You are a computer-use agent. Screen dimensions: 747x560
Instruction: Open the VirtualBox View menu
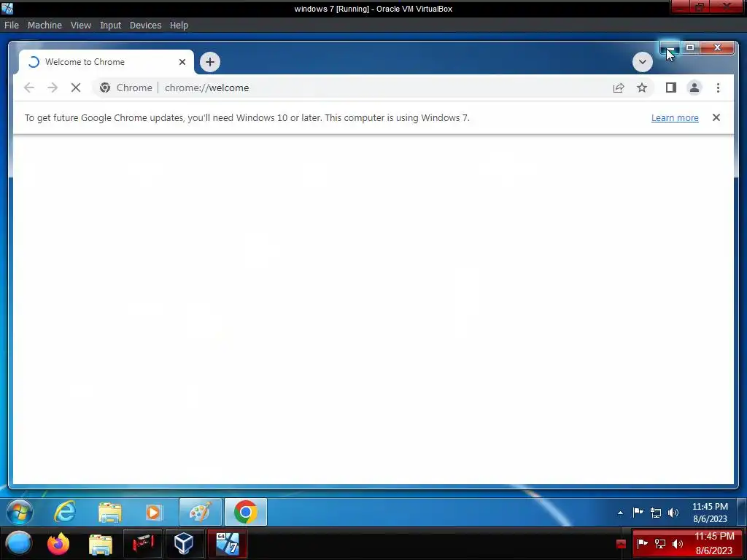[x=80, y=26]
